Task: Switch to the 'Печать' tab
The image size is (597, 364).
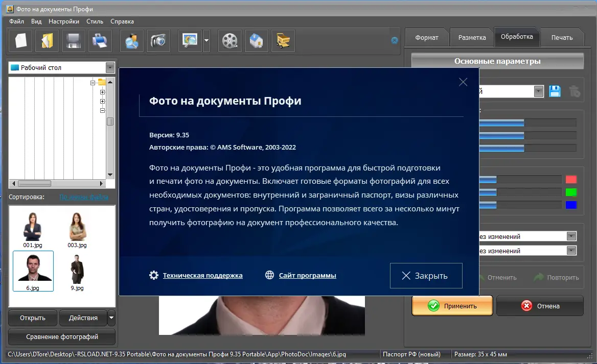Action: pyautogui.click(x=562, y=37)
